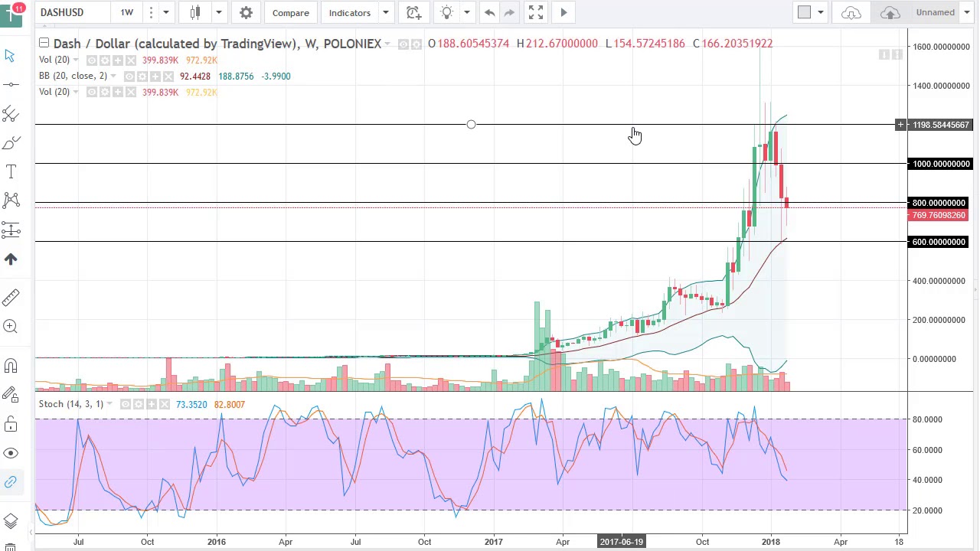Select the brush drawing tool

tap(10, 142)
